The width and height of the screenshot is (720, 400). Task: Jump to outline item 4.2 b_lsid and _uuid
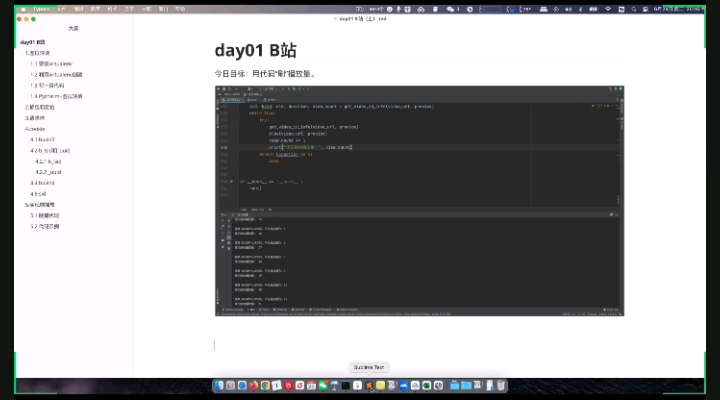pyautogui.click(x=50, y=151)
